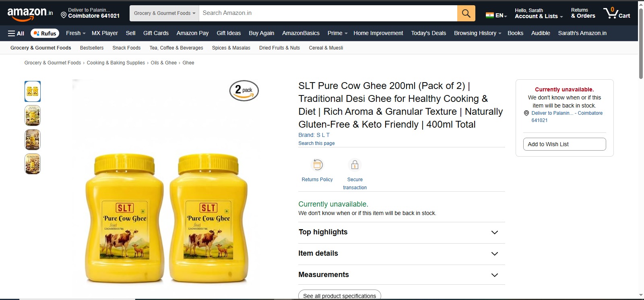Select the second product thumbnail image
Image resolution: width=644 pixels, height=300 pixels.
click(x=33, y=116)
